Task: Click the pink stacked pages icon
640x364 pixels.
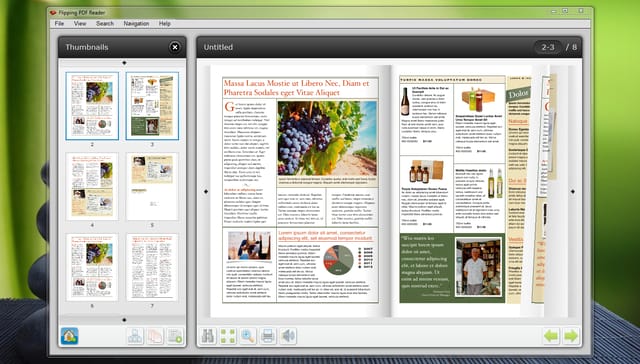Action: 155,336
